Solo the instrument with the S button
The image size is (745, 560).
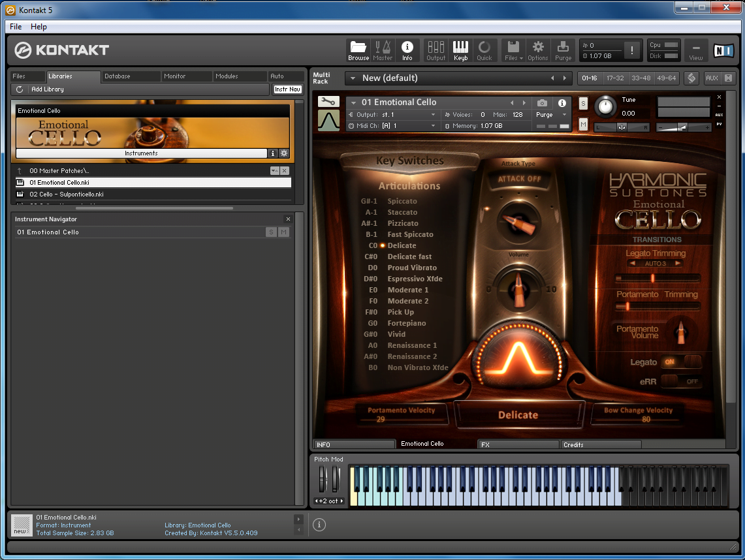(x=584, y=104)
